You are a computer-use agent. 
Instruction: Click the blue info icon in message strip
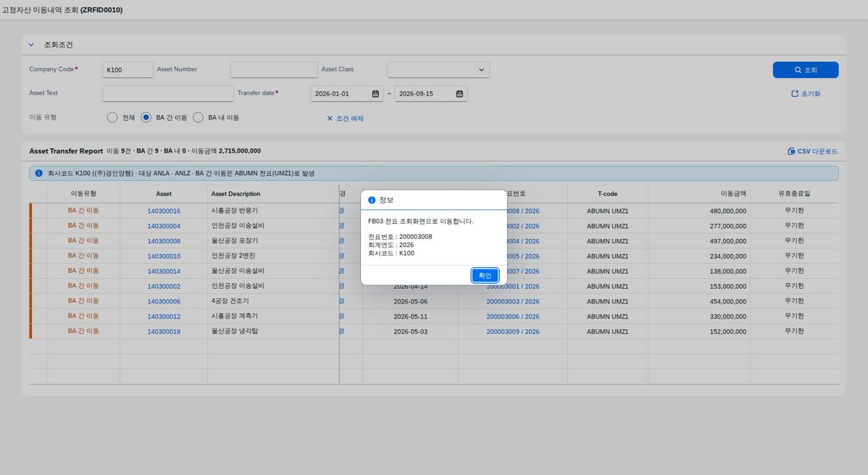tap(38, 173)
